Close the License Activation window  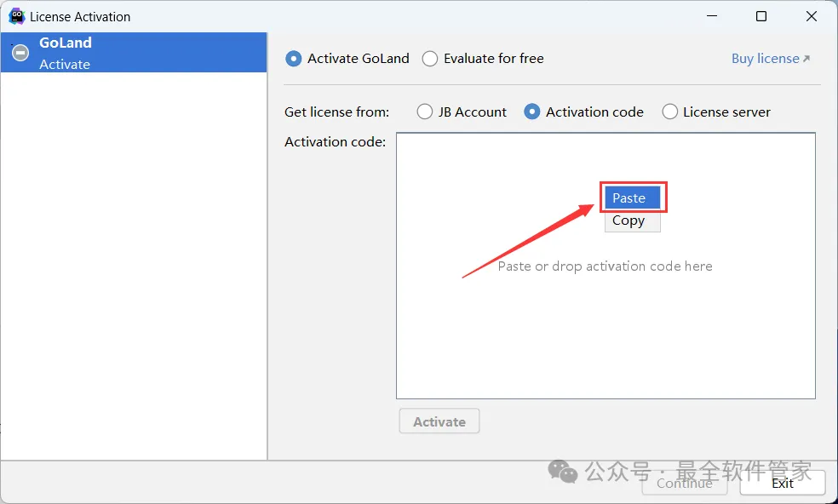point(812,16)
